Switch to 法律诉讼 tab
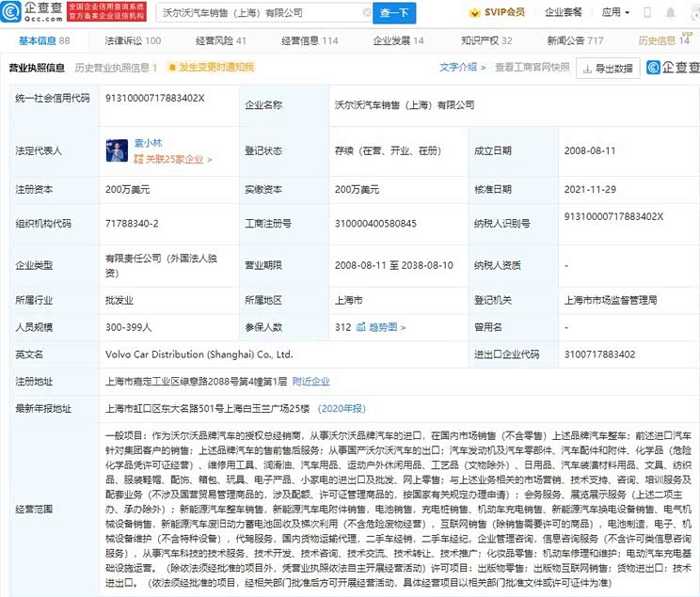This screenshot has height=597, width=700. coord(133,40)
